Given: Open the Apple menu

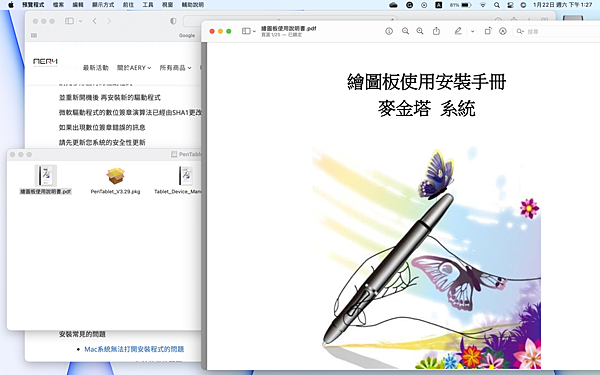Looking at the screenshot, I should coord(11,5).
